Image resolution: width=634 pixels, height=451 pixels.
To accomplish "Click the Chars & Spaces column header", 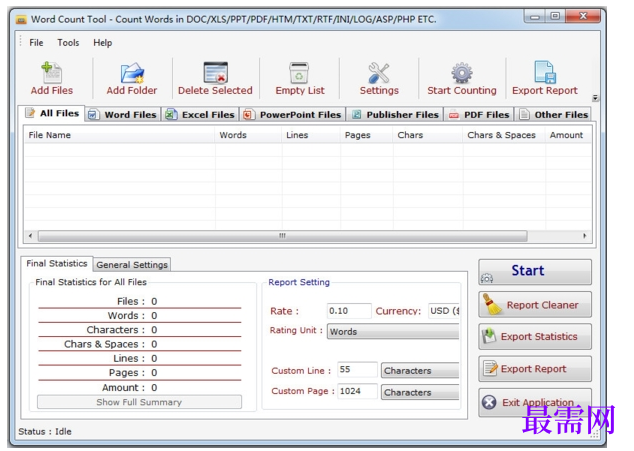I will tap(504, 135).
